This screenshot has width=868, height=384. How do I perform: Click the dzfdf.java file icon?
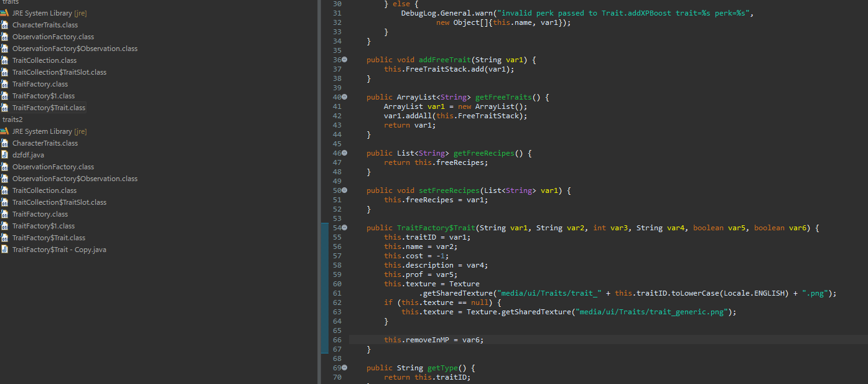pyautogui.click(x=5, y=155)
